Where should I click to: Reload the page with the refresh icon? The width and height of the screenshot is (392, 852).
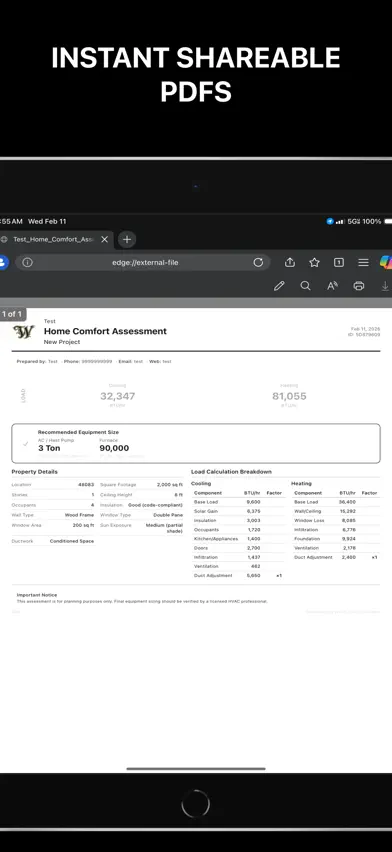(x=258, y=262)
